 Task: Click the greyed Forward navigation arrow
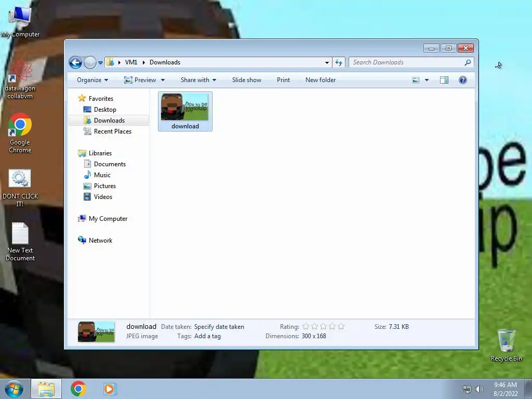90,62
